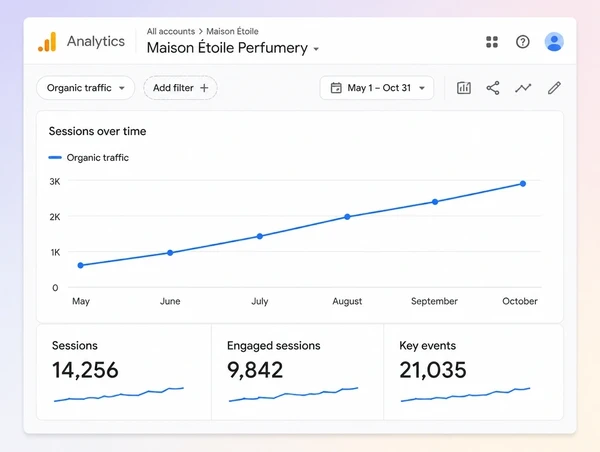Click the 21,035 key events value
Viewport: 600px width, 452px height.
(x=433, y=370)
